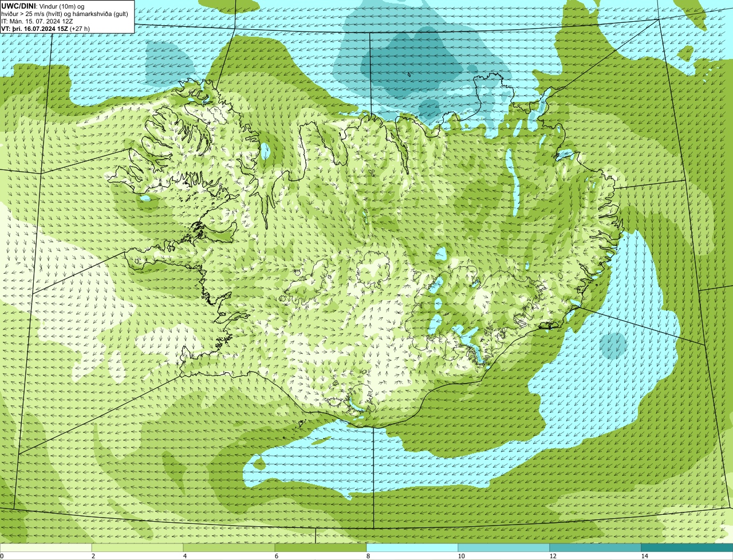
Task: Click the "VT: þri. 16.07.2024 15Z" valid time
Action: coord(34,29)
